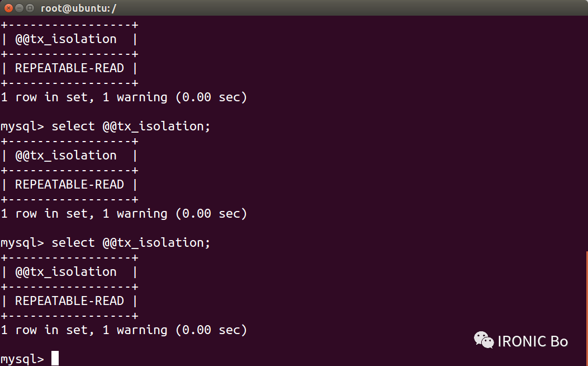Close the root@ubuntu terminal window
588x366 pixels.
point(8,8)
